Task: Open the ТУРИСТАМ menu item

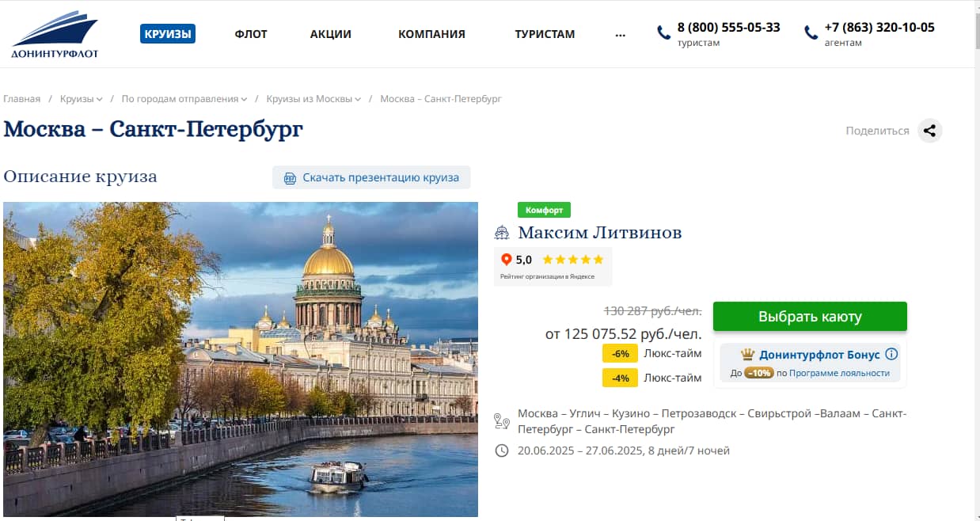Action: coord(545,34)
